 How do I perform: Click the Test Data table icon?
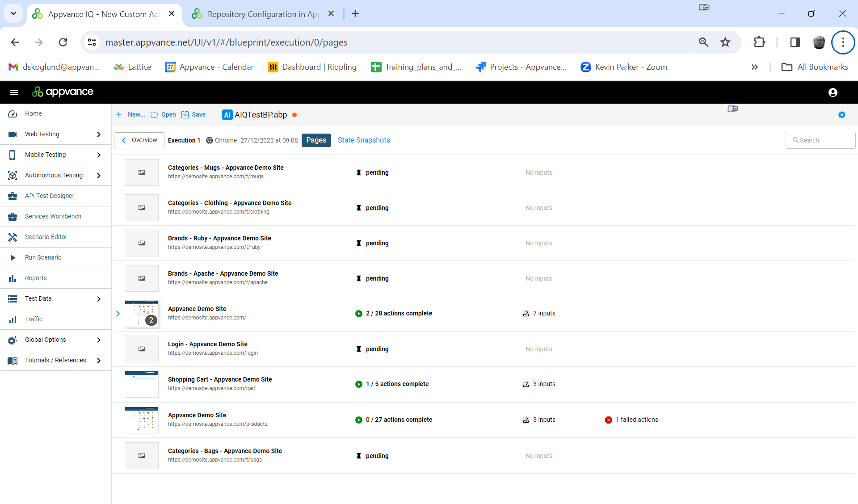pyautogui.click(x=13, y=299)
